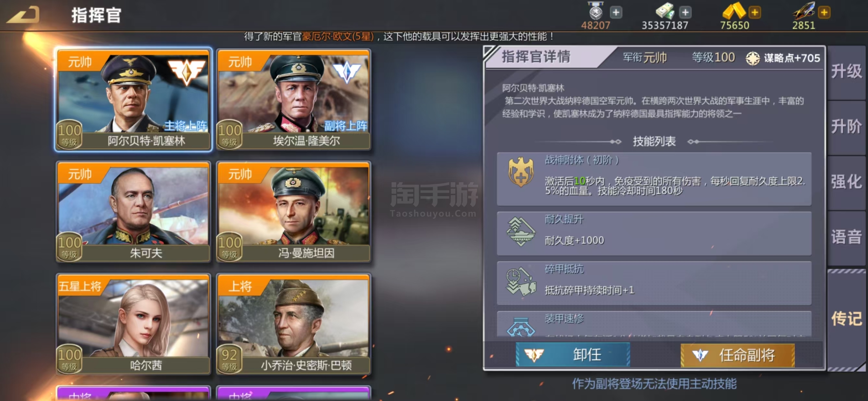Add medals with the plus next to 48207

point(616,13)
